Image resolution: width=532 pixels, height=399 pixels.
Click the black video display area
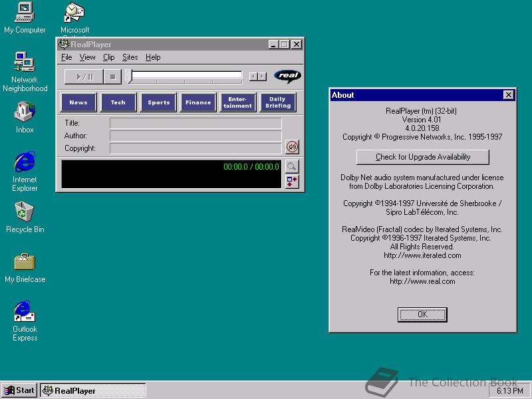(172, 174)
